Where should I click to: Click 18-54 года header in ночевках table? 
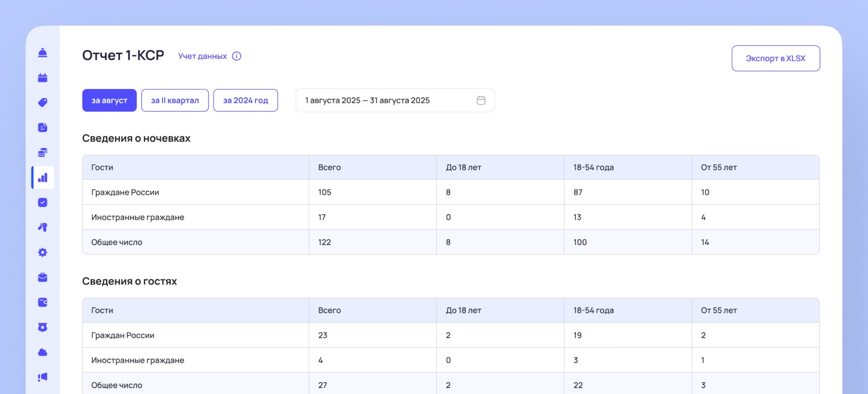pos(594,168)
